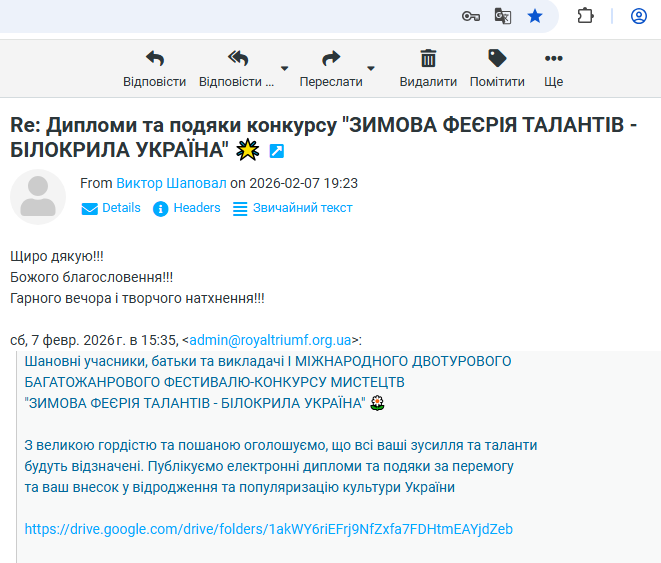661x563 pixels.
Task: Open the Google Drive folder link
Action: click(x=268, y=529)
